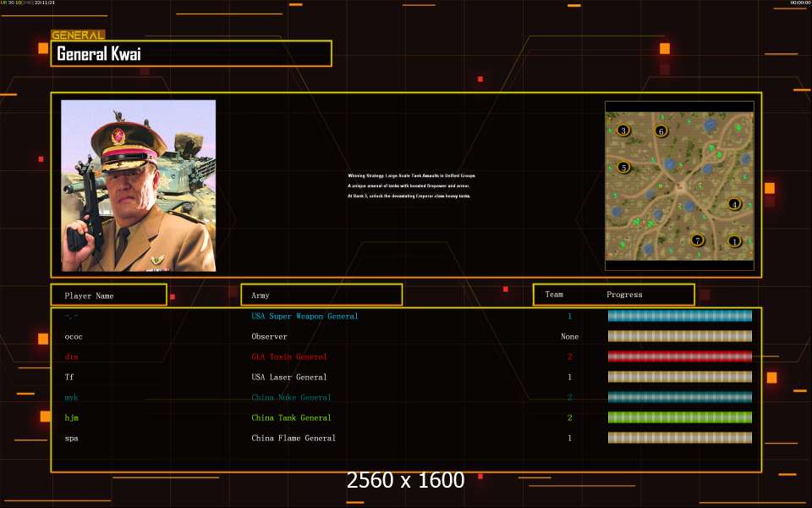Click player name hjm in the list

[x=72, y=417]
